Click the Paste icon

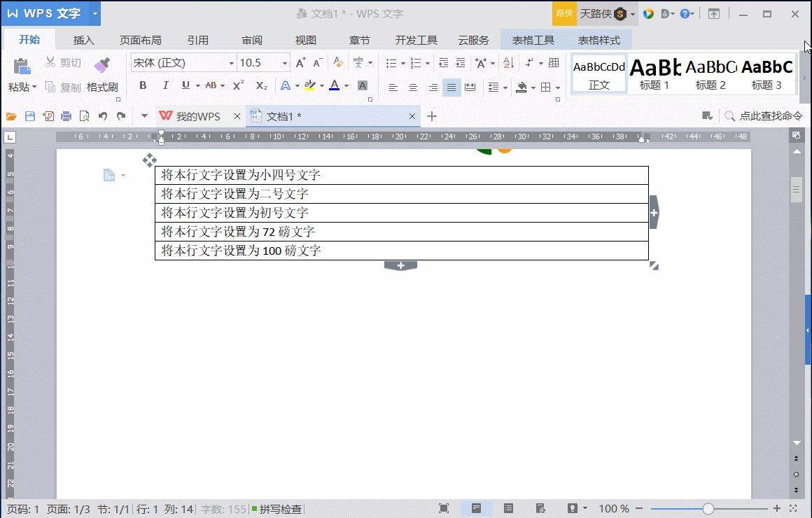point(21,65)
